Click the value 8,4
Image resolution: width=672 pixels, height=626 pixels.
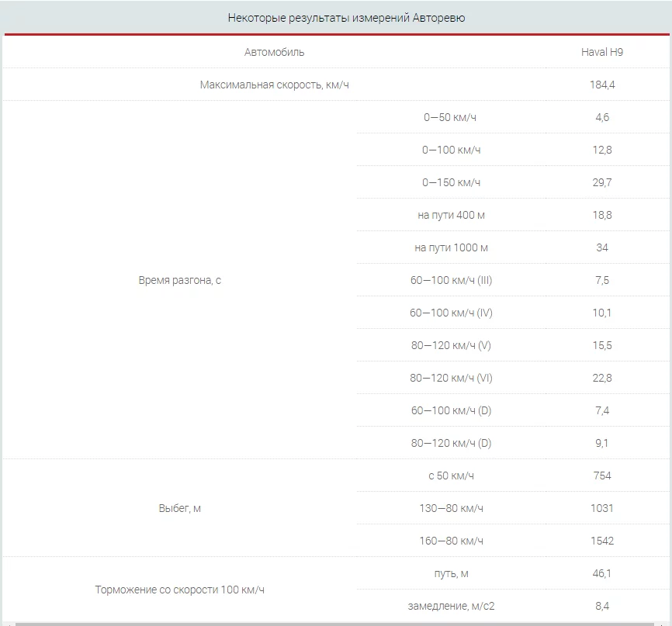[x=602, y=606]
